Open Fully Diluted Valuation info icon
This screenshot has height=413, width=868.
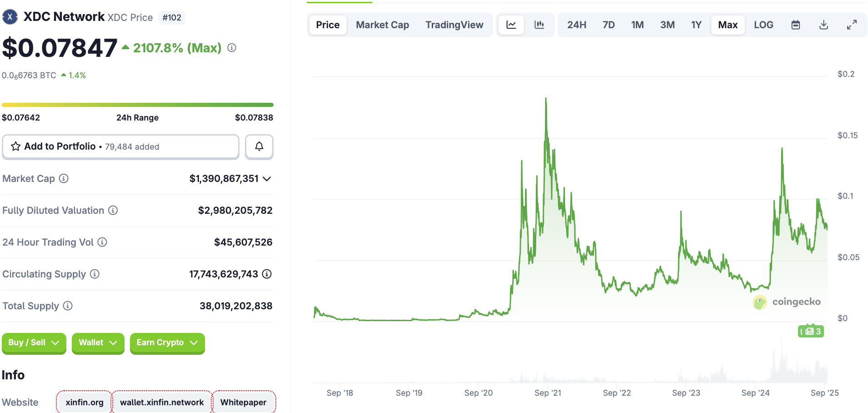pos(113,210)
